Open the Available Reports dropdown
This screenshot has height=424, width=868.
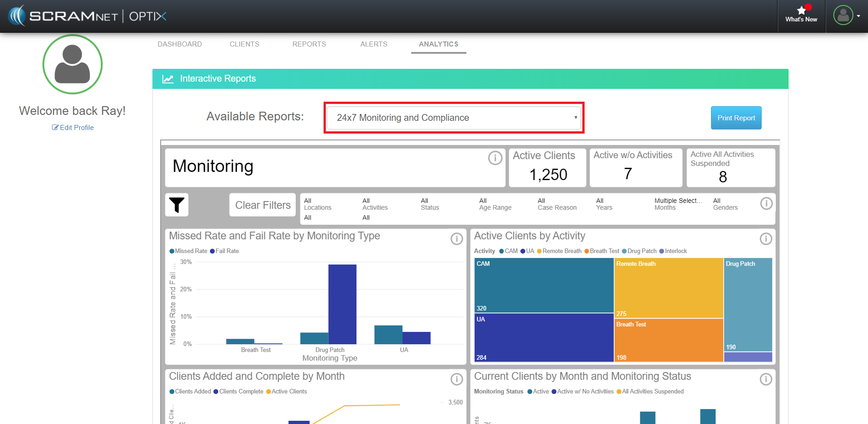click(454, 118)
